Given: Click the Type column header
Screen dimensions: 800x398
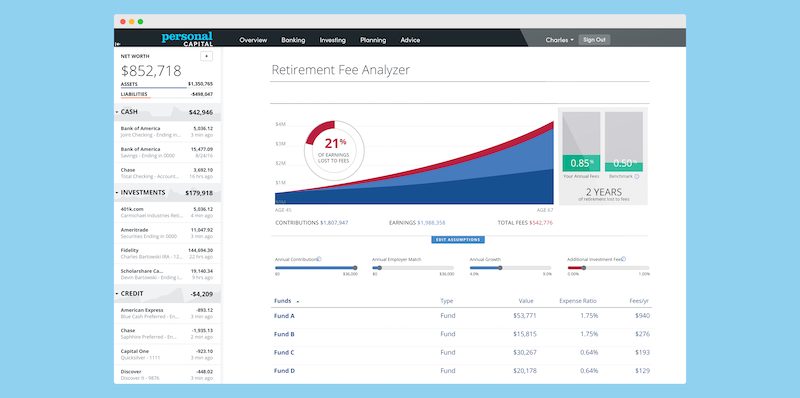Looking at the screenshot, I should click(446, 301).
